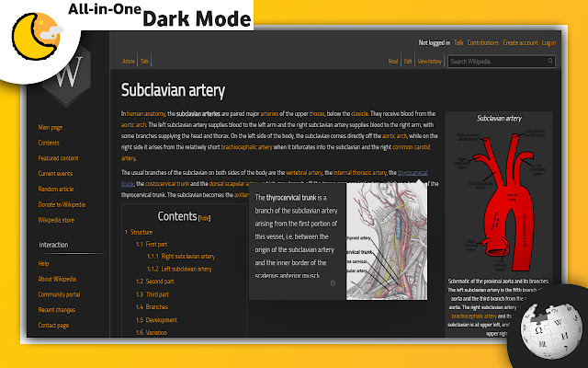Open Community portal
The width and height of the screenshot is (588, 368).
(59, 294)
